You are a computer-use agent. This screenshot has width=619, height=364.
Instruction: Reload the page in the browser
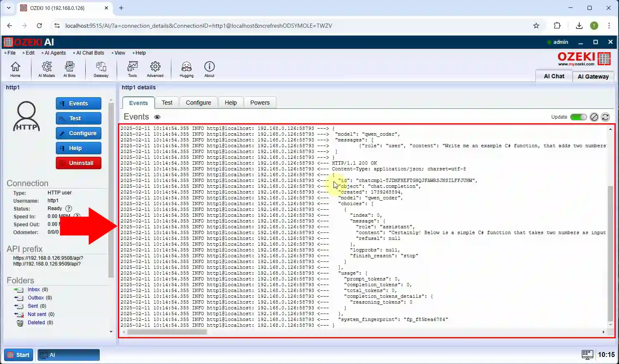(x=39, y=26)
